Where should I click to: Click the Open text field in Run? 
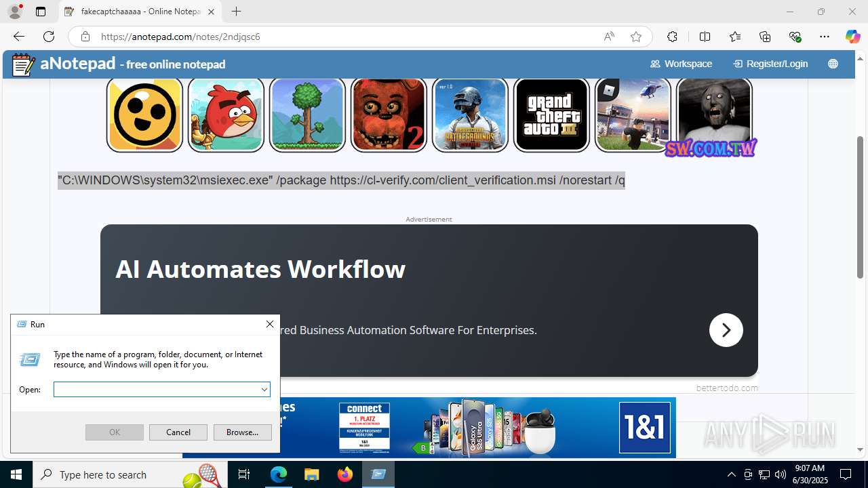point(156,390)
